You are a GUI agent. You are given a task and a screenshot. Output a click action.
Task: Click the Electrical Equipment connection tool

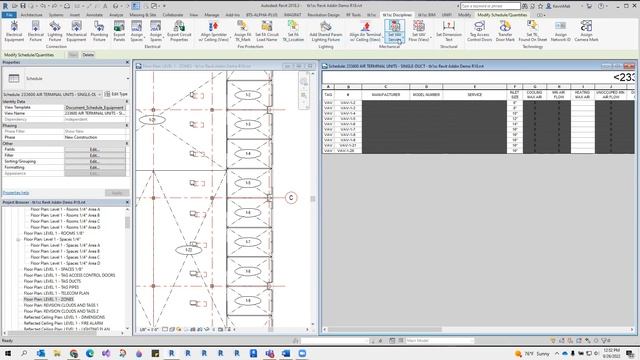click(x=14, y=31)
